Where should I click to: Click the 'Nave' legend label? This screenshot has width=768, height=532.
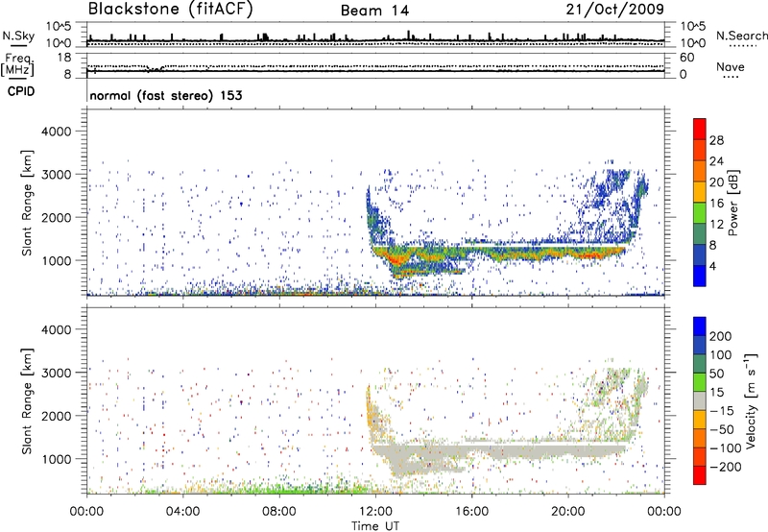730,66
